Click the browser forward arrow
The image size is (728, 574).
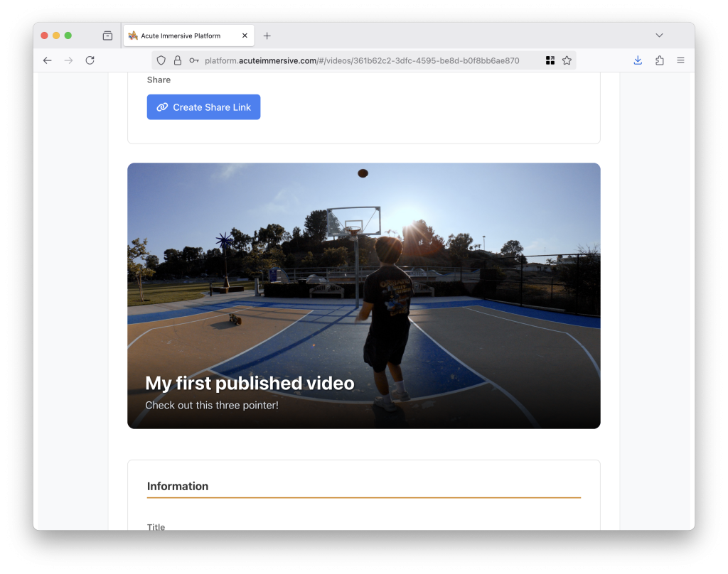coord(69,60)
